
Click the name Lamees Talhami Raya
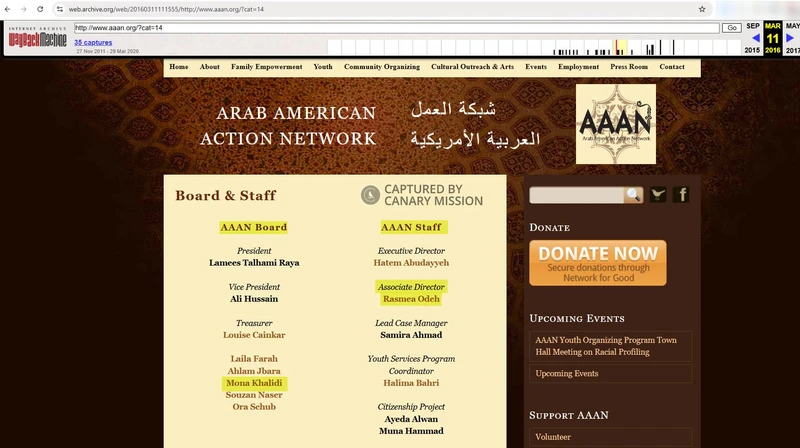click(x=254, y=263)
